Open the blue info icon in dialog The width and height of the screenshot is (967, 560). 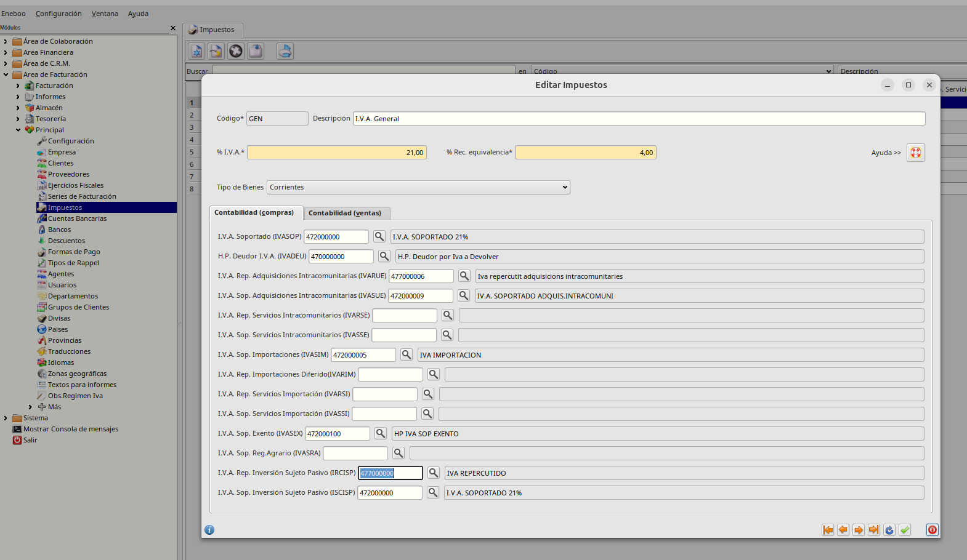(x=209, y=530)
